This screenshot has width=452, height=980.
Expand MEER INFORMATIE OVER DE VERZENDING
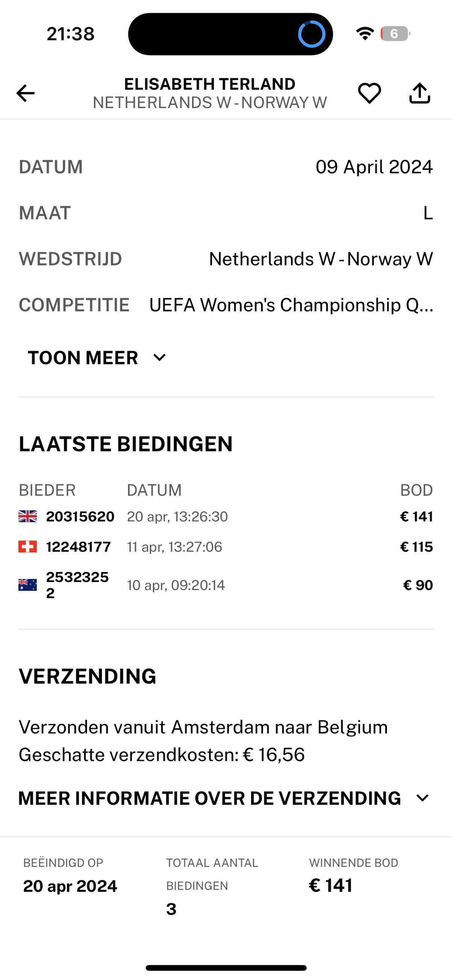click(224, 798)
